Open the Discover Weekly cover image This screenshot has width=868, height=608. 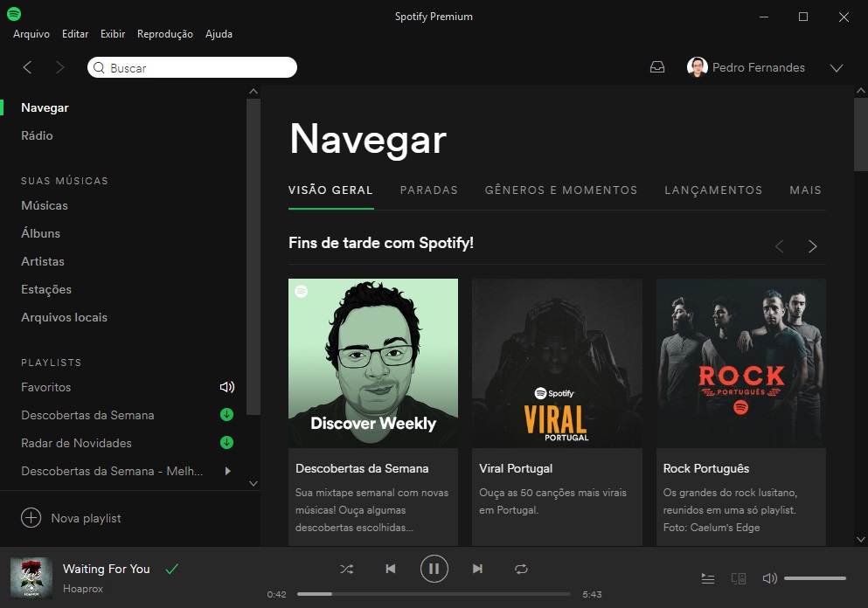373,363
